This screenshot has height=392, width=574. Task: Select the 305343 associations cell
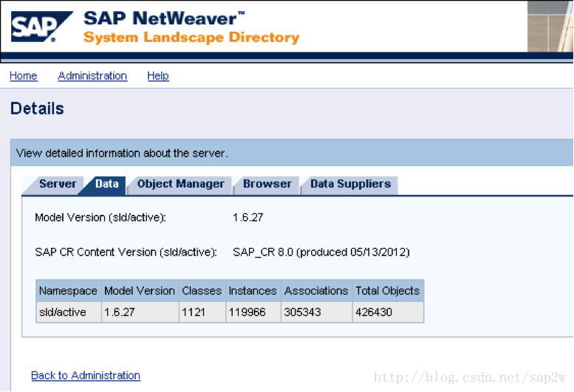pyautogui.click(x=317, y=312)
